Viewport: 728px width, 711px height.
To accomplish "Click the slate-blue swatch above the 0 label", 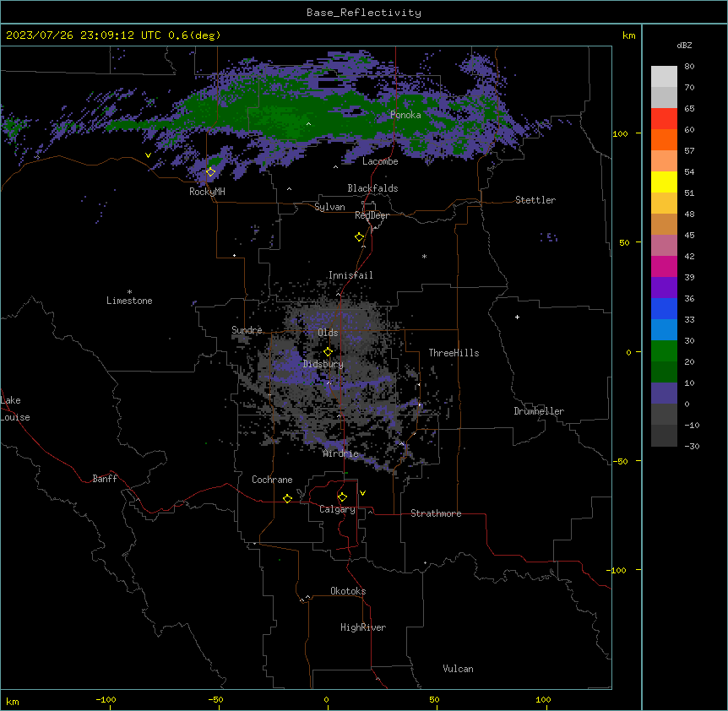I will coord(664,393).
